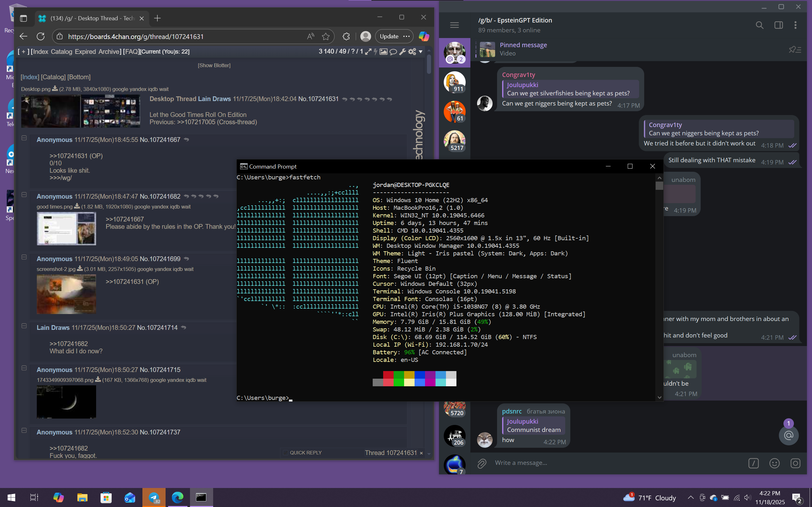The height and width of the screenshot is (507, 812).
Task: Tick the Quick Reply checkbox
Action: tap(285, 453)
